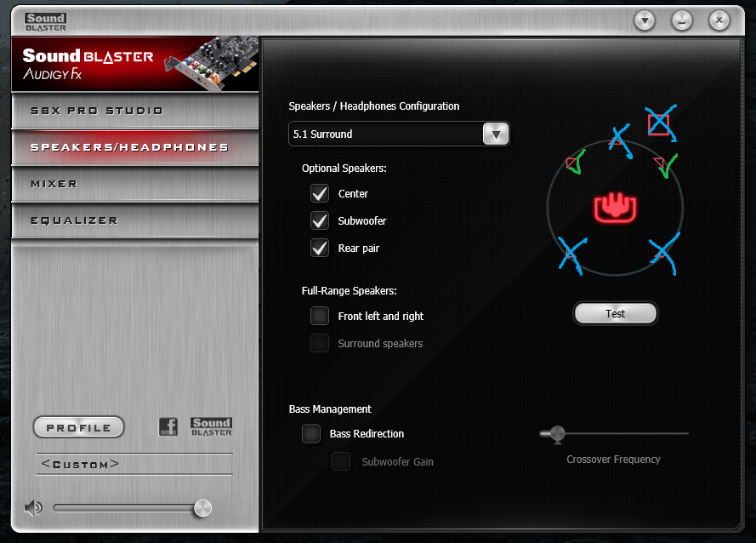
Task: Click the 'Crossover Frequency' label
Action: tap(613, 460)
